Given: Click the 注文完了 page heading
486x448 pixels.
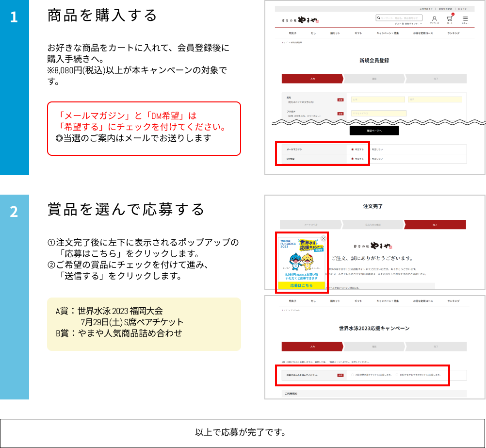Looking at the screenshot, I should tap(373, 206).
